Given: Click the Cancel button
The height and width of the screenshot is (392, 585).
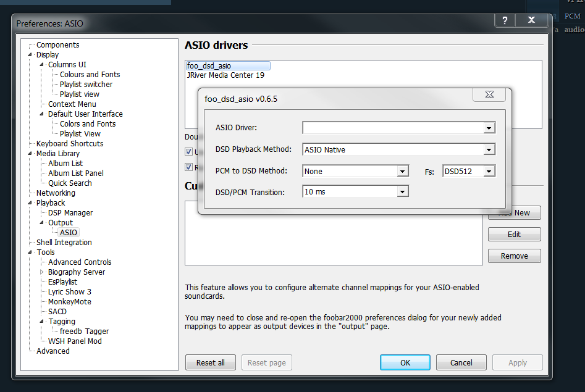Looking at the screenshot, I should 461,362.
